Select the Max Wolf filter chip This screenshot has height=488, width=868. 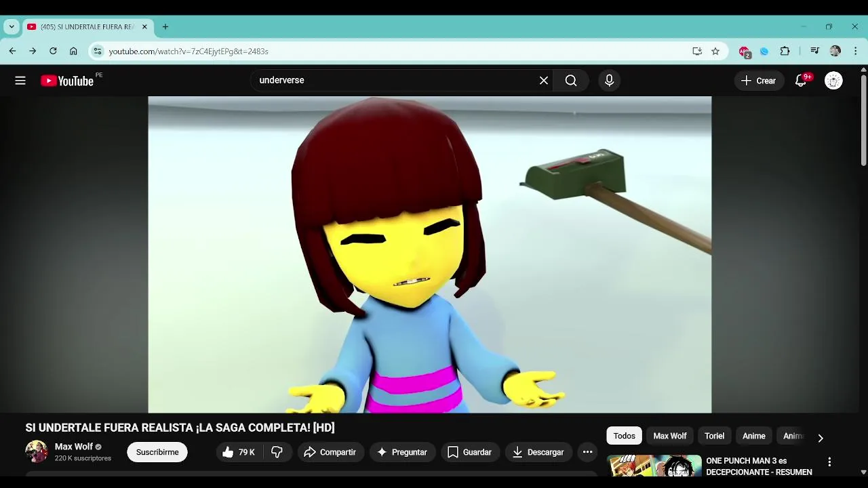(670, 436)
